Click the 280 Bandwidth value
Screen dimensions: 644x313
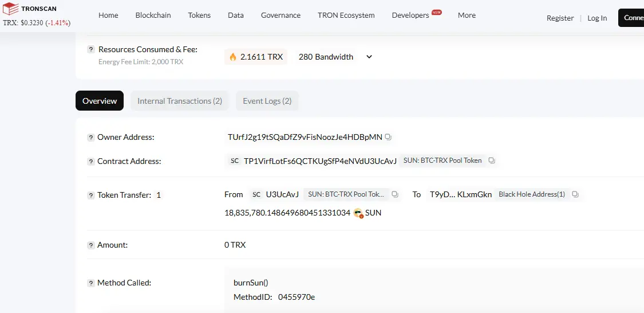click(326, 57)
